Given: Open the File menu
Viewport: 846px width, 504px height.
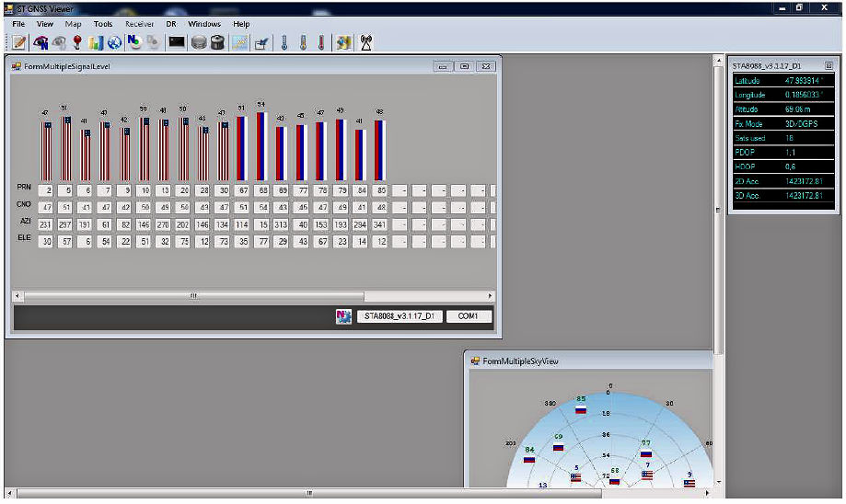Looking at the screenshot, I should click(18, 24).
